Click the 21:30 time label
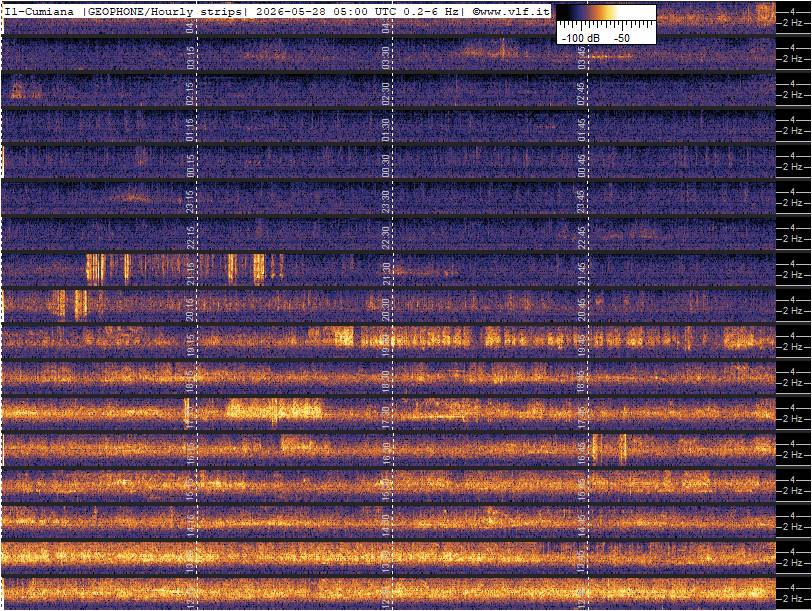The width and height of the screenshot is (812, 611). pos(385,274)
